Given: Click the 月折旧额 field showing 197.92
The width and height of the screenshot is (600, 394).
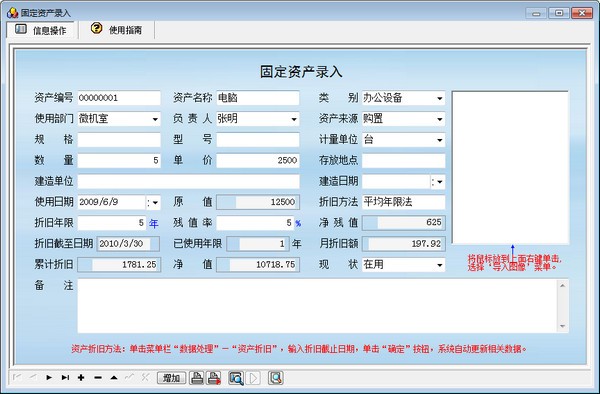Looking at the screenshot, I should 404,244.
